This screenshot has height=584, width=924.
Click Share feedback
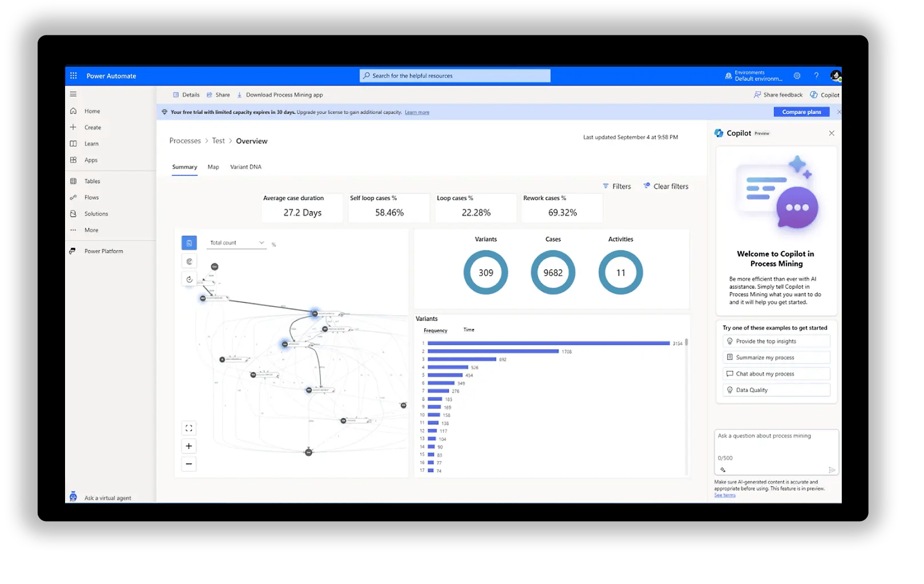click(778, 95)
